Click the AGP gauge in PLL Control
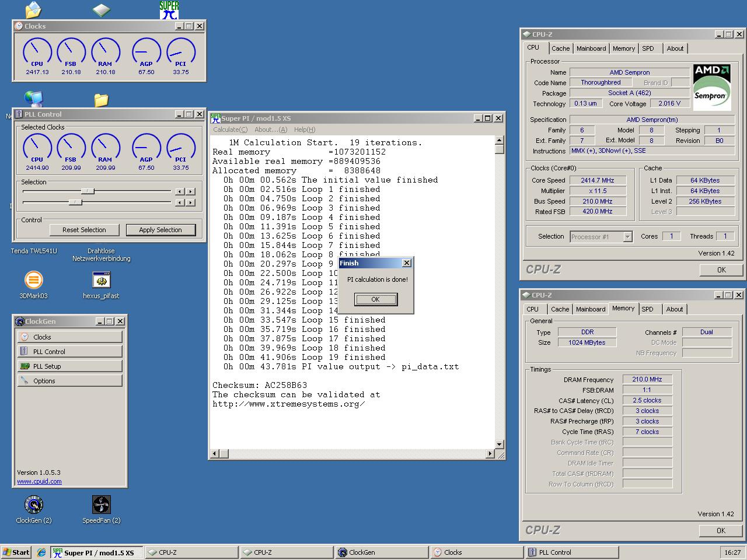 click(x=146, y=148)
